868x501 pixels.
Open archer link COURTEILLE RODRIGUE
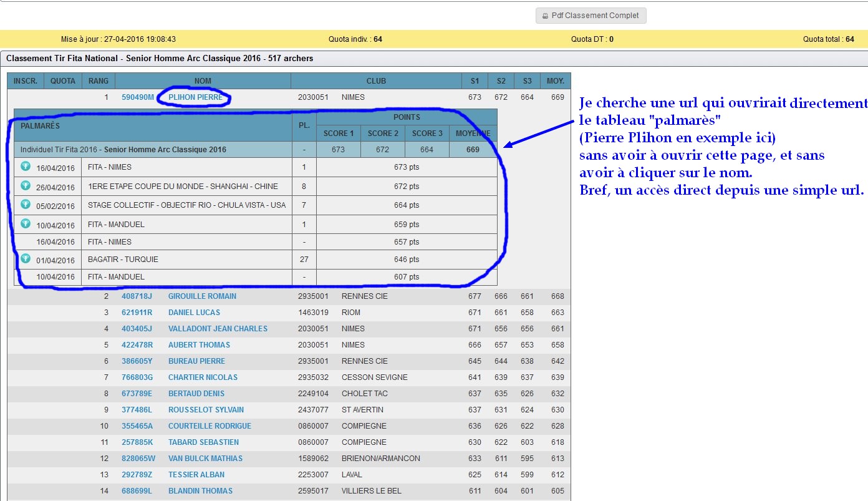point(210,426)
